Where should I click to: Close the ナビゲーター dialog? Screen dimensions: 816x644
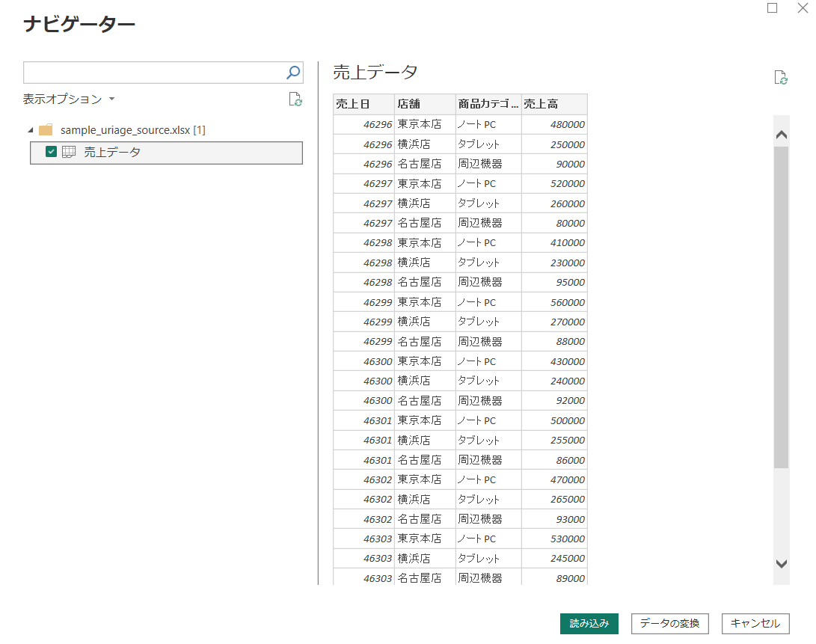(x=803, y=7)
